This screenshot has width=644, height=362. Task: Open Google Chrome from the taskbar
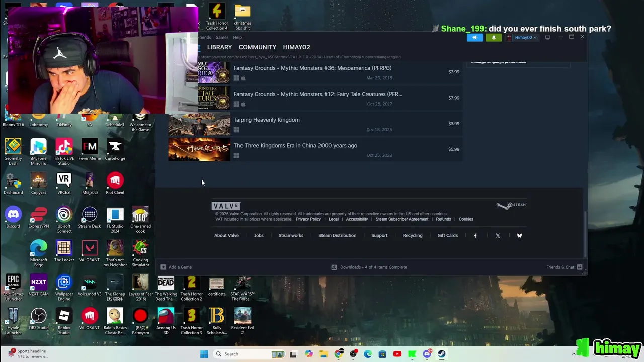pyautogui.click(x=339, y=354)
